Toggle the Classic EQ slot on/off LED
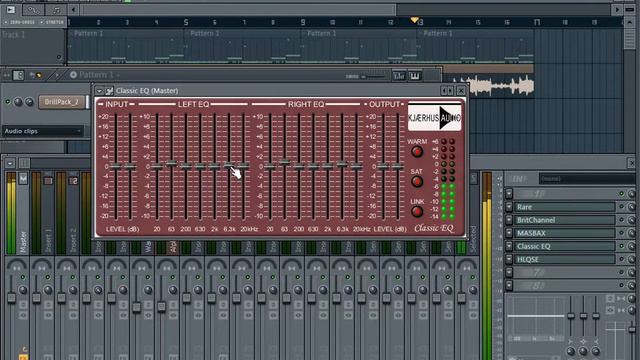640x360 pixels. pyautogui.click(x=621, y=246)
